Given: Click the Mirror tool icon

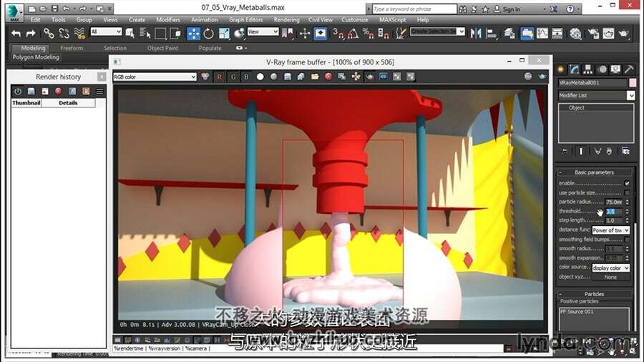Looking at the screenshot, I should pyautogui.click(x=476, y=33).
